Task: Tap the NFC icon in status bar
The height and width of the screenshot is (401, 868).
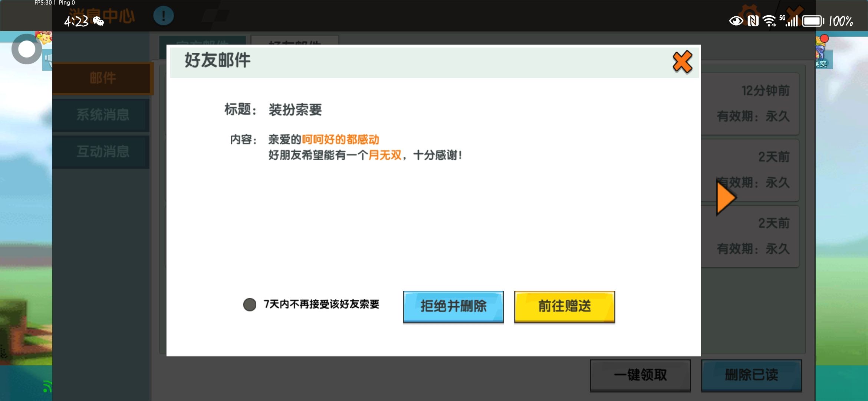Action: pyautogui.click(x=753, y=21)
